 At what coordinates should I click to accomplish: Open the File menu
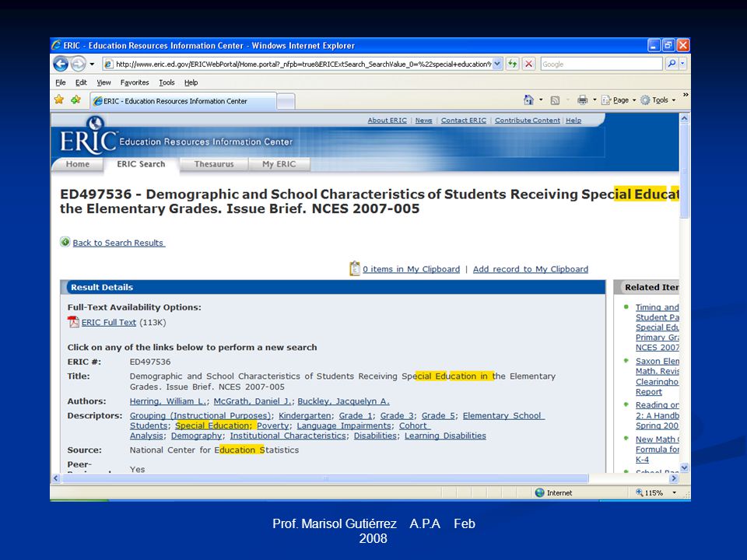pos(61,82)
